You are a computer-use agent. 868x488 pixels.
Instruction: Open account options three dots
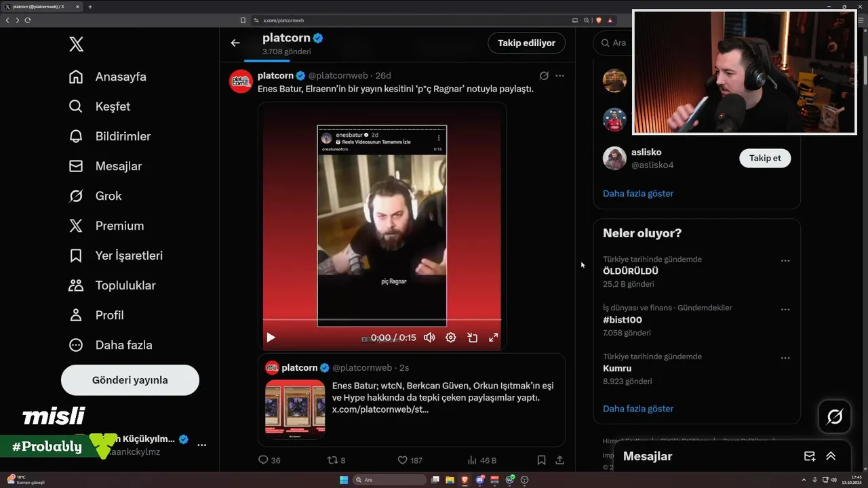pyautogui.click(x=201, y=445)
